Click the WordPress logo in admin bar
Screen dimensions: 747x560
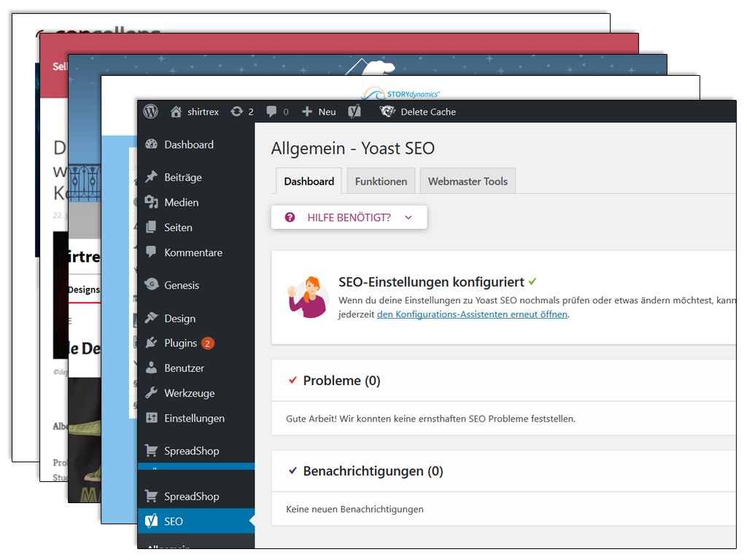[150, 112]
